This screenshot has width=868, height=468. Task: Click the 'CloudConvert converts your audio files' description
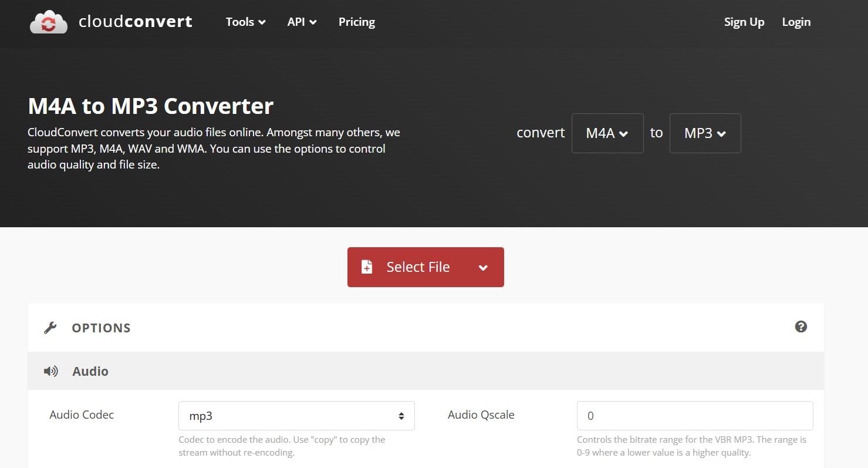click(x=214, y=149)
